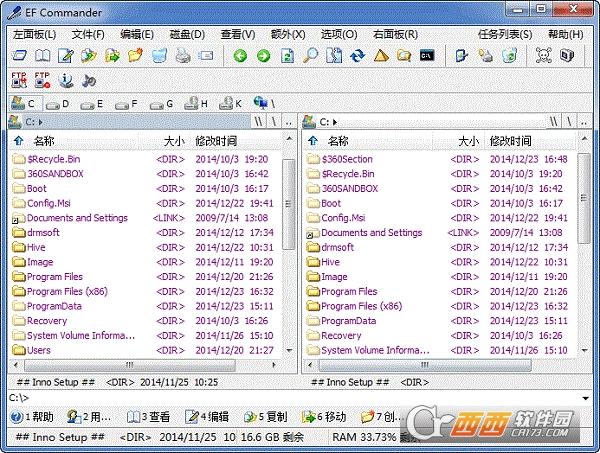The image size is (600, 453).
Task: Click the F3 查看 function button
Action: tap(148, 417)
